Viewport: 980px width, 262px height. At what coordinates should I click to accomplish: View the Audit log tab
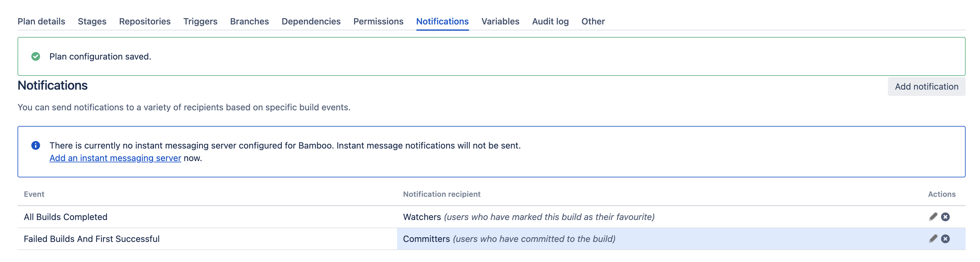(x=550, y=21)
